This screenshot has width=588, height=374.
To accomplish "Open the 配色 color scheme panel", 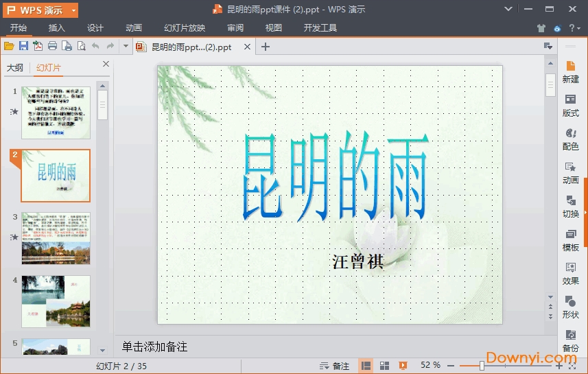I will click(x=570, y=139).
